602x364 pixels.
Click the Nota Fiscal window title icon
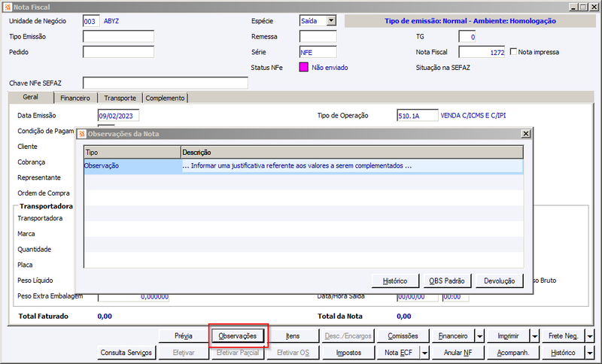coord(8,7)
